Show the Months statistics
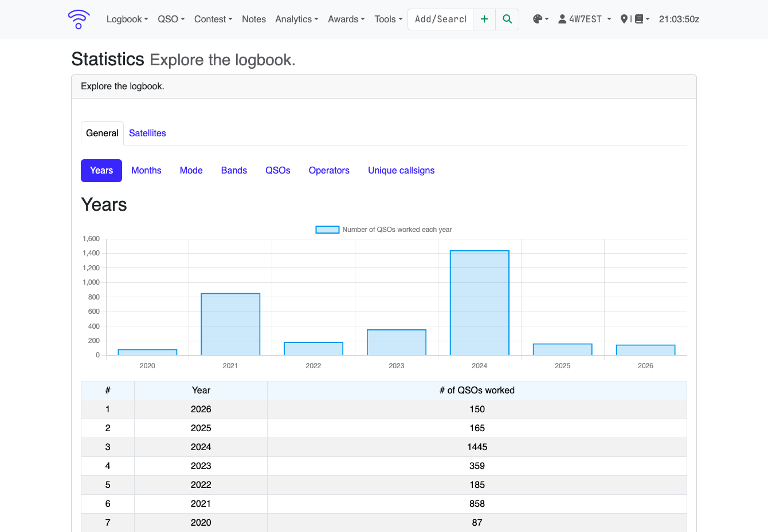This screenshot has height=532, width=768. pos(146,171)
